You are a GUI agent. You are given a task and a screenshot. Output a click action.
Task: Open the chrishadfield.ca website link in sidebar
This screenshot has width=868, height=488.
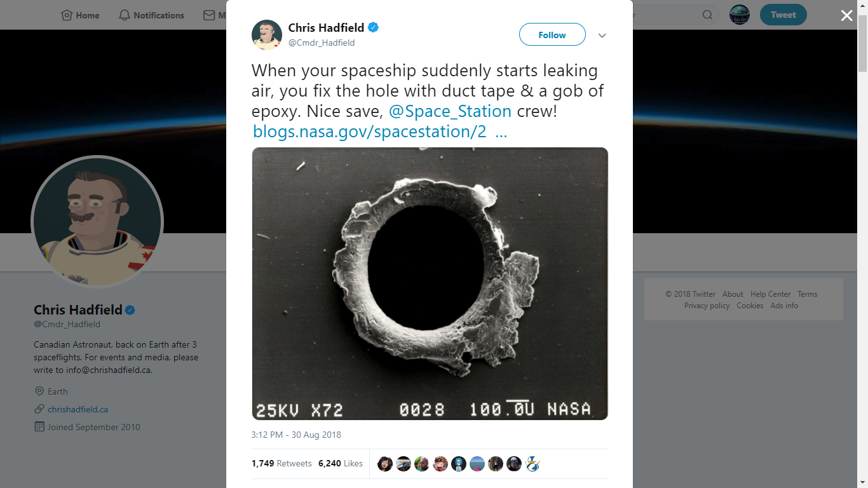tap(78, 409)
